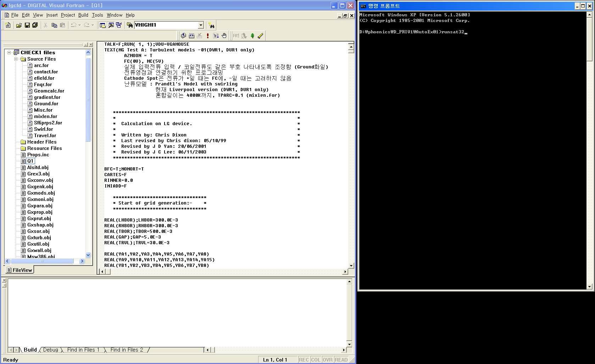Open the Project menu
Viewport: 595px width, 364px height.
[68, 15]
